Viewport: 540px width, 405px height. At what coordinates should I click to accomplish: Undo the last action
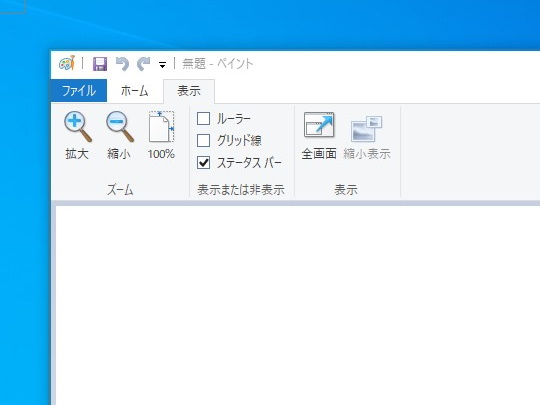[x=122, y=64]
